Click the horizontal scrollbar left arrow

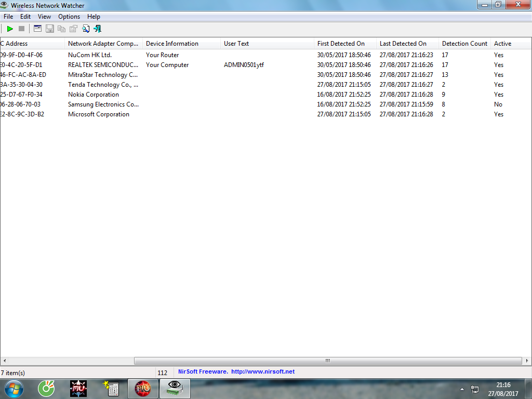pos(4,361)
